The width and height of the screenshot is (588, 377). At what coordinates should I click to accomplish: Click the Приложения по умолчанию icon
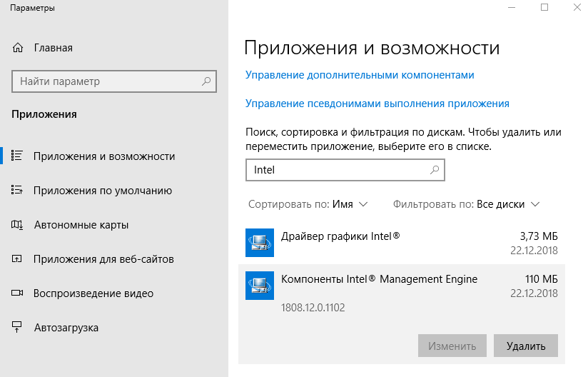point(17,190)
